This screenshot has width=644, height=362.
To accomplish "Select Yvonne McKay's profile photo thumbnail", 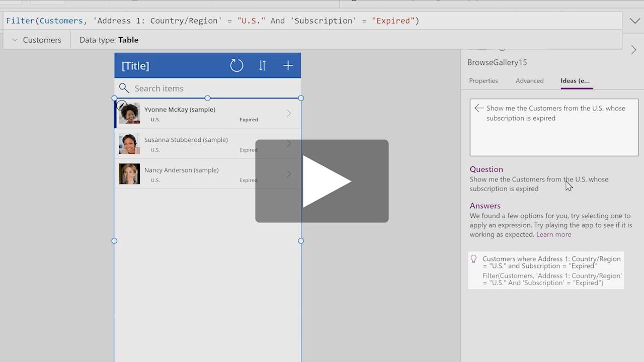I will pos(130,114).
